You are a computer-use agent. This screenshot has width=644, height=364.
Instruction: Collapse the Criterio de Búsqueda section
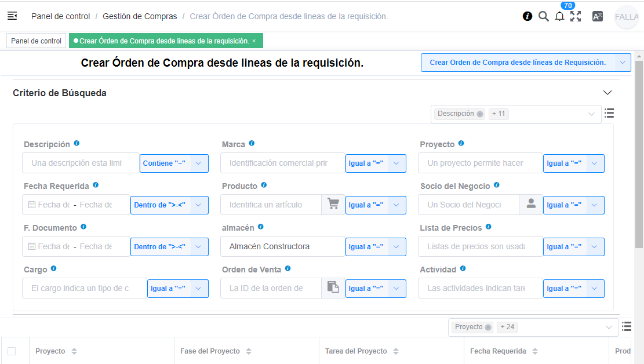(607, 93)
